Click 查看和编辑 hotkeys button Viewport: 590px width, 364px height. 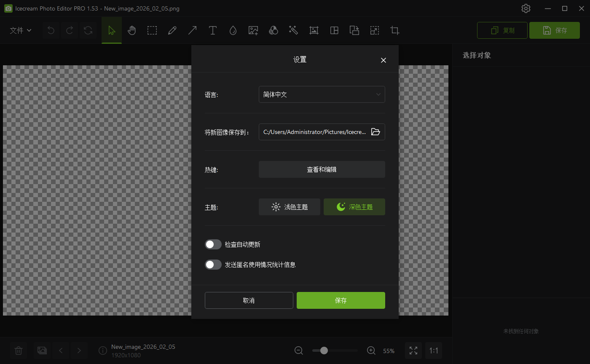pyautogui.click(x=322, y=169)
